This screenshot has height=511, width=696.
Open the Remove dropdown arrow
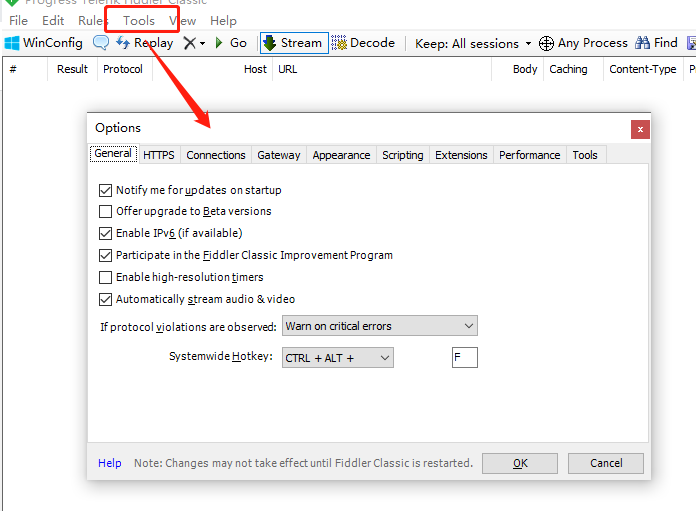click(x=202, y=44)
